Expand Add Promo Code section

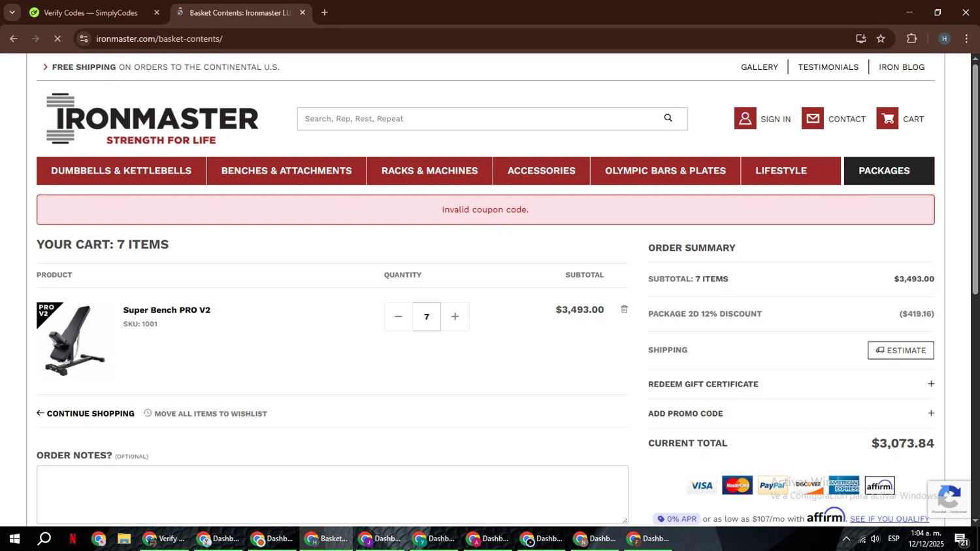coord(791,413)
